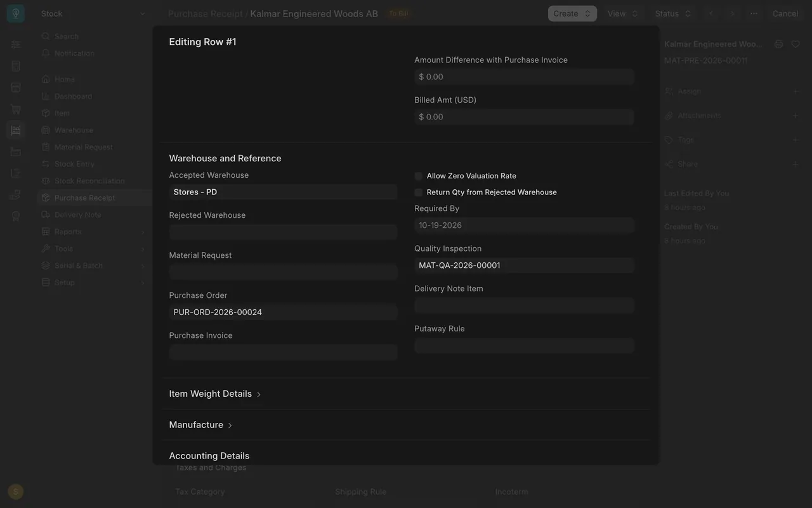
Task: Enable Allow Zero Valuation Rate checkbox
Action: pyautogui.click(x=418, y=176)
